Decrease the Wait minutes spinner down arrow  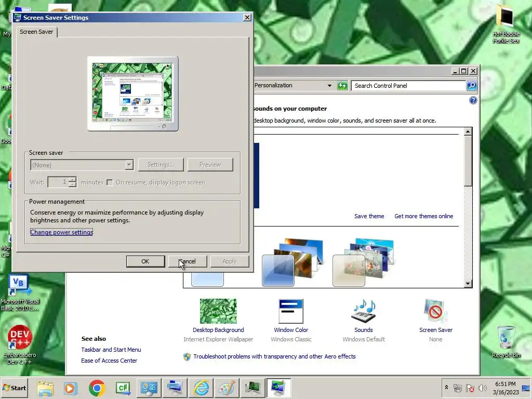click(72, 184)
